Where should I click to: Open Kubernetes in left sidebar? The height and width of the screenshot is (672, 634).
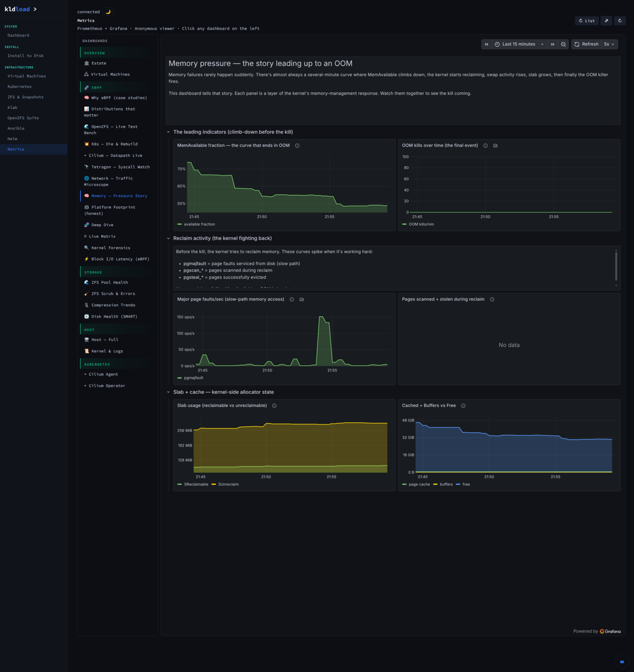(x=34, y=87)
